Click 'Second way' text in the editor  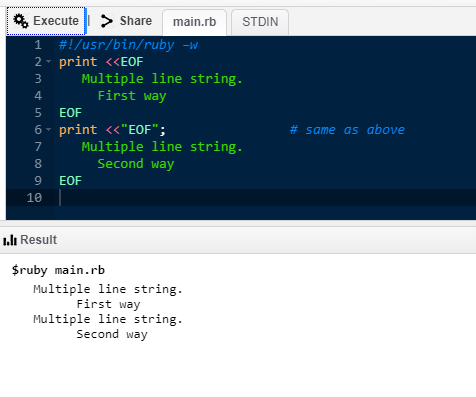click(x=136, y=164)
